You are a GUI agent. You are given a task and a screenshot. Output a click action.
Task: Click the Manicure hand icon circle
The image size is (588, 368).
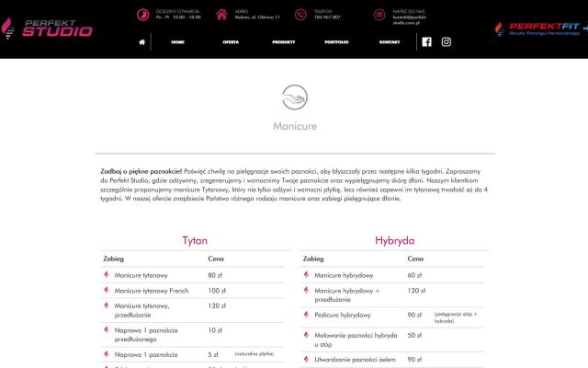[294, 95]
